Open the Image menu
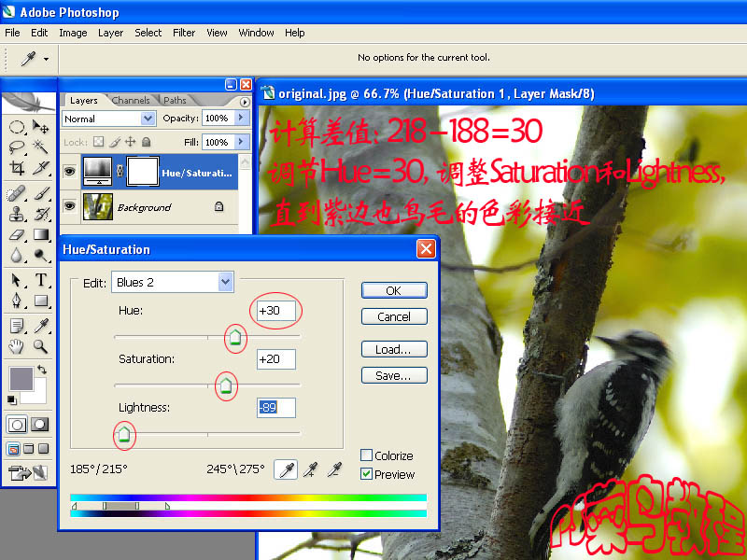 73,33
